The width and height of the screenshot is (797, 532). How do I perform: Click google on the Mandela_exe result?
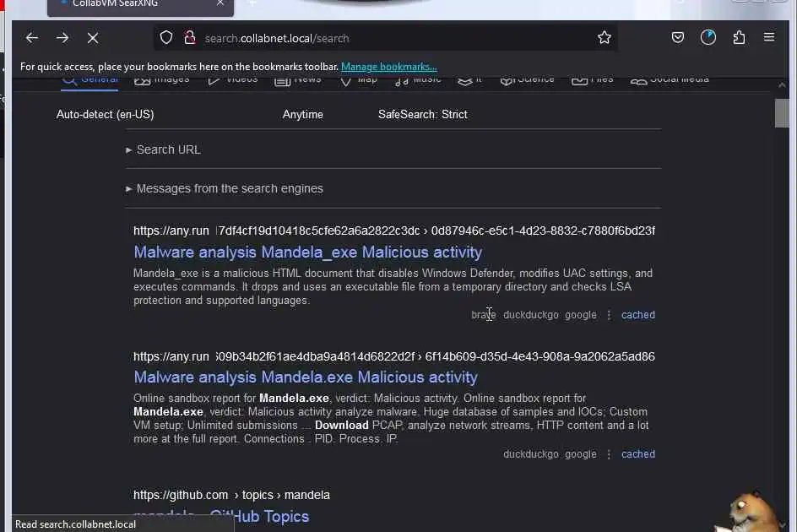[581, 315]
